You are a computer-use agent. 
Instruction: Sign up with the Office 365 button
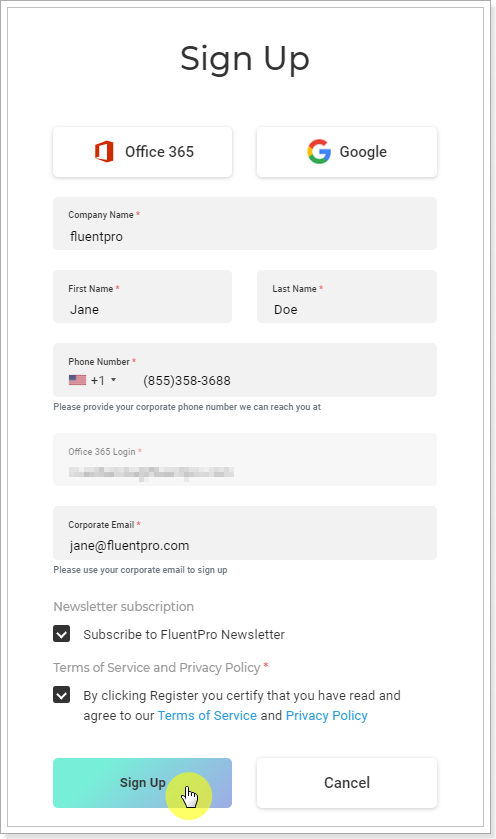click(x=142, y=152)
